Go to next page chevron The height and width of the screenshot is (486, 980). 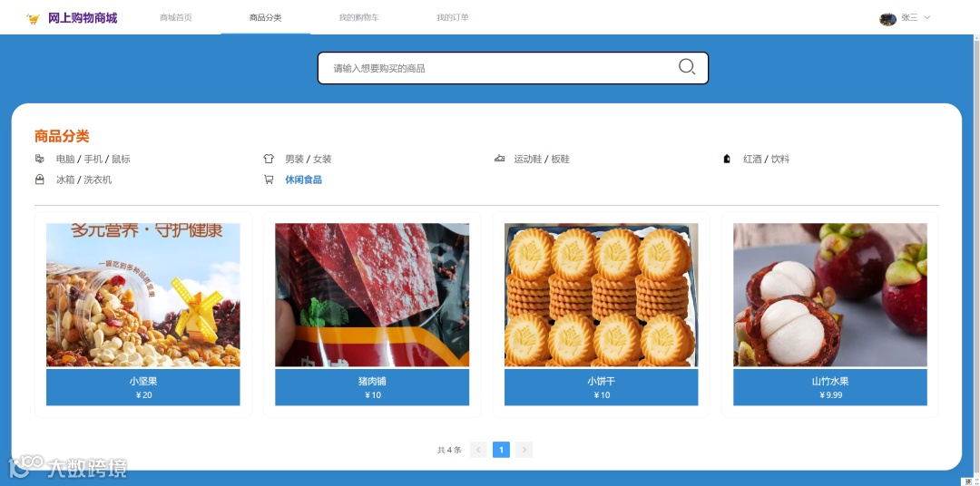[x=524, y=450]
